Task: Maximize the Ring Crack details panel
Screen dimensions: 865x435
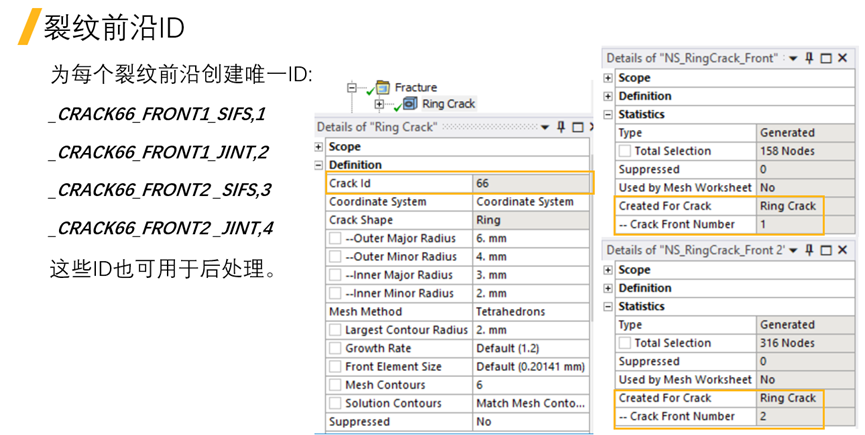Action: pos(578,127)
